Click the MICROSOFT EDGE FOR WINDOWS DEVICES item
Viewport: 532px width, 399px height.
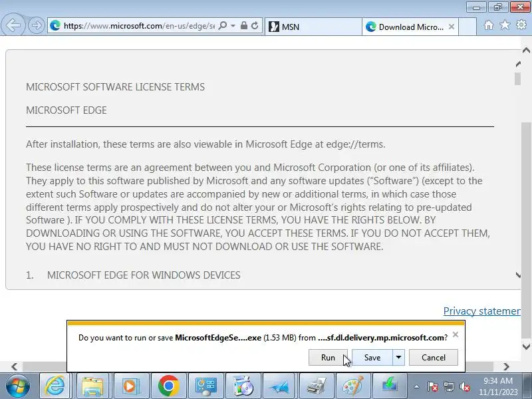pos(144,275)
